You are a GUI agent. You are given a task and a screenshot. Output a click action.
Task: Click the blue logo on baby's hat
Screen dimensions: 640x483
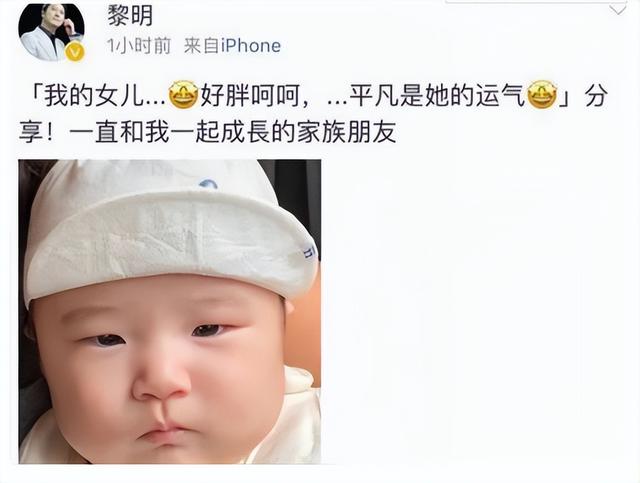(208, 184)
